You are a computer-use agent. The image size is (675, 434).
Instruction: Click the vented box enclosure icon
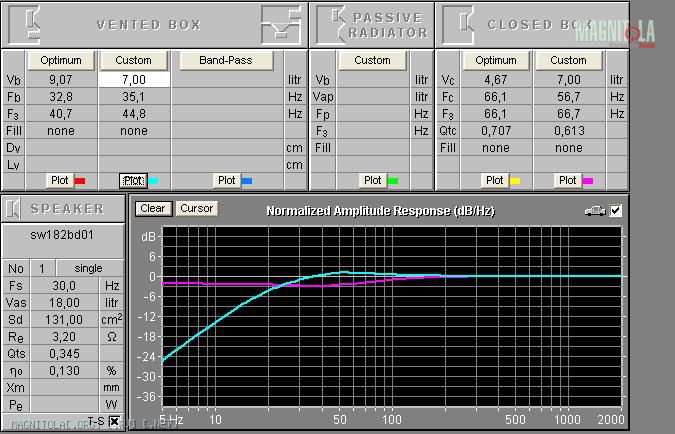point(25,25)
